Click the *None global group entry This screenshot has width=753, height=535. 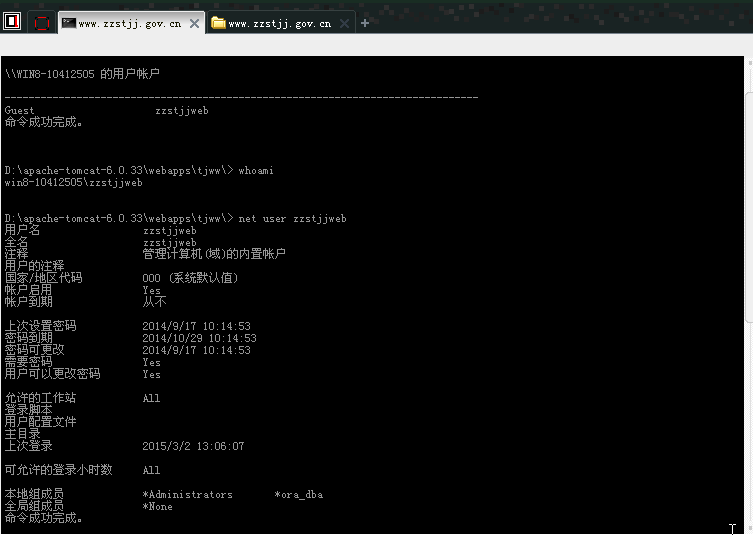[158, 506]
